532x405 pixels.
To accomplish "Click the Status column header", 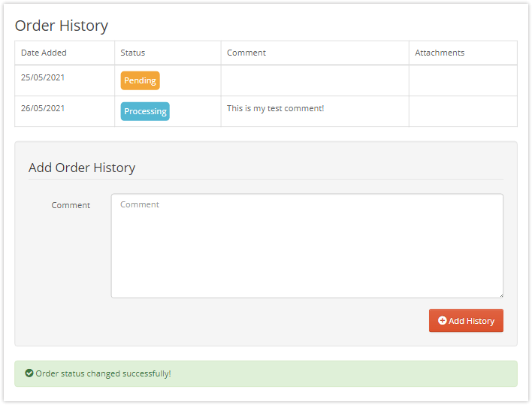I will click(x=168, y=53).
